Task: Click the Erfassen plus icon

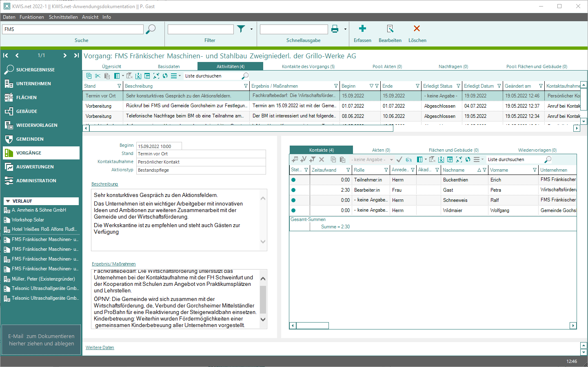Action: click(x=362, y=29)
